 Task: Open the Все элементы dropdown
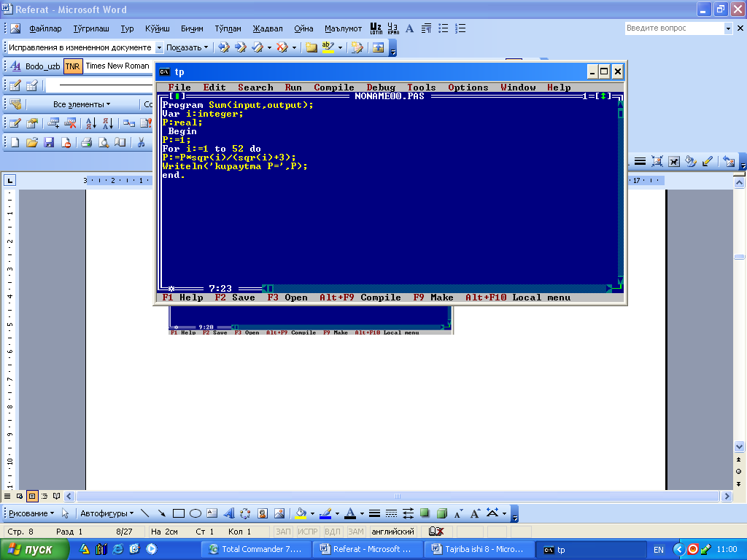pyautogui.click(x=80, y=104)
